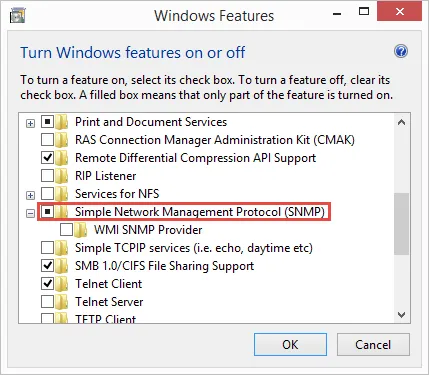The width and height of the screenshot is (429, 375).
Task: Click the WMI SNMP Provider folder icon
Action: tap(81, 230)
